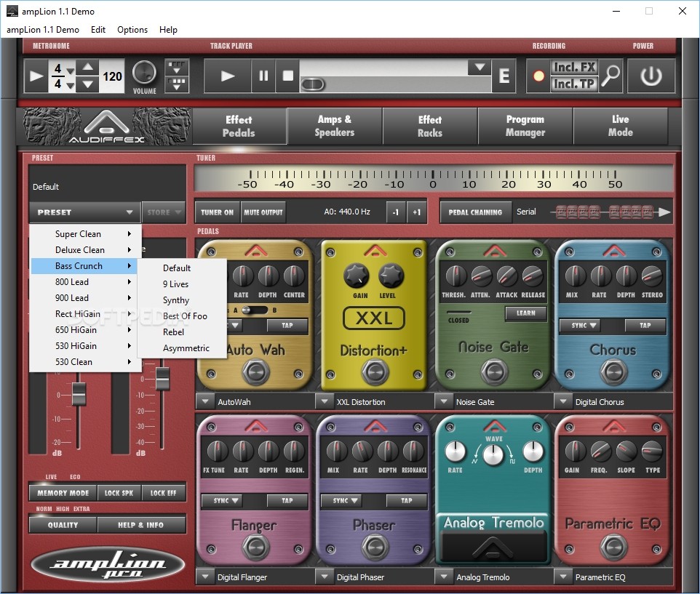Click the XXL Distortion GAIN knob
700x594 pixels.
pos(357,275)
